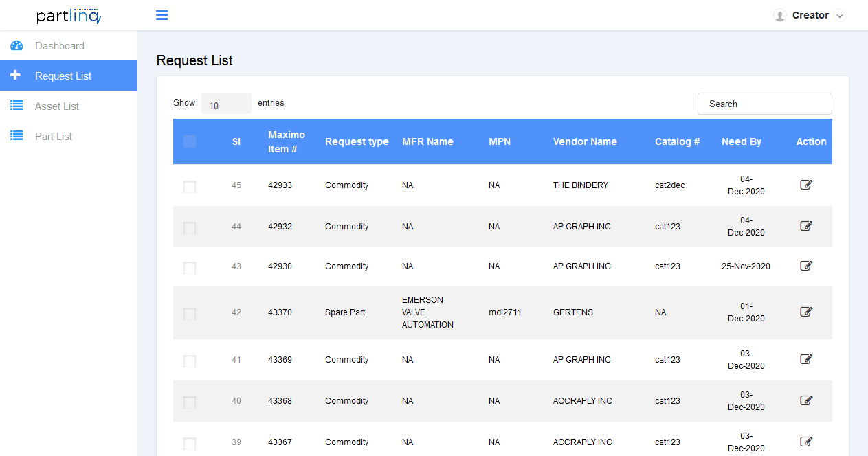Click edit icon for item 42933
This screenshot has height=456, width=868.
[x=806, y=185]
